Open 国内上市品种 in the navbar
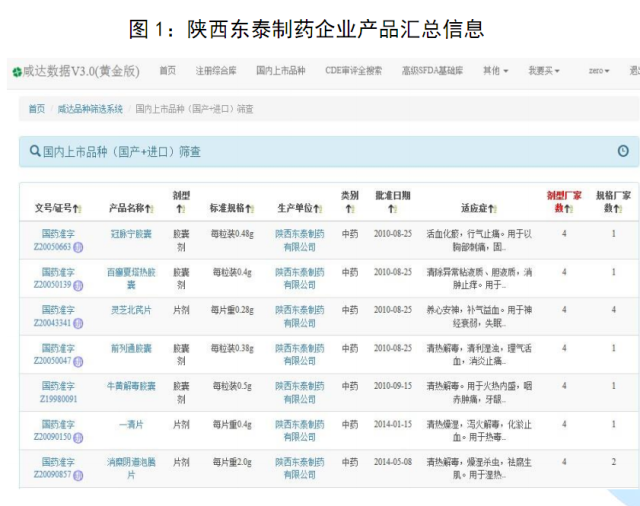The image size is (640, 506). click(x=280, y=71)
